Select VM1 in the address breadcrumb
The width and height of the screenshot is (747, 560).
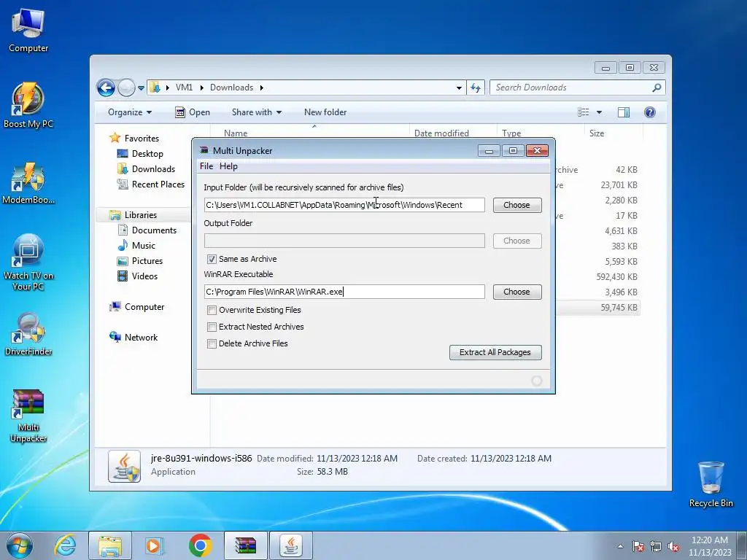(184, 87)
